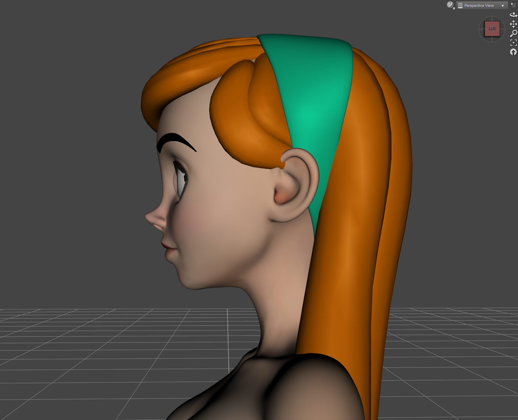This screenshot has height=420, width=518.
Task: Select the orbit camera control
Action: pos(514,15)
